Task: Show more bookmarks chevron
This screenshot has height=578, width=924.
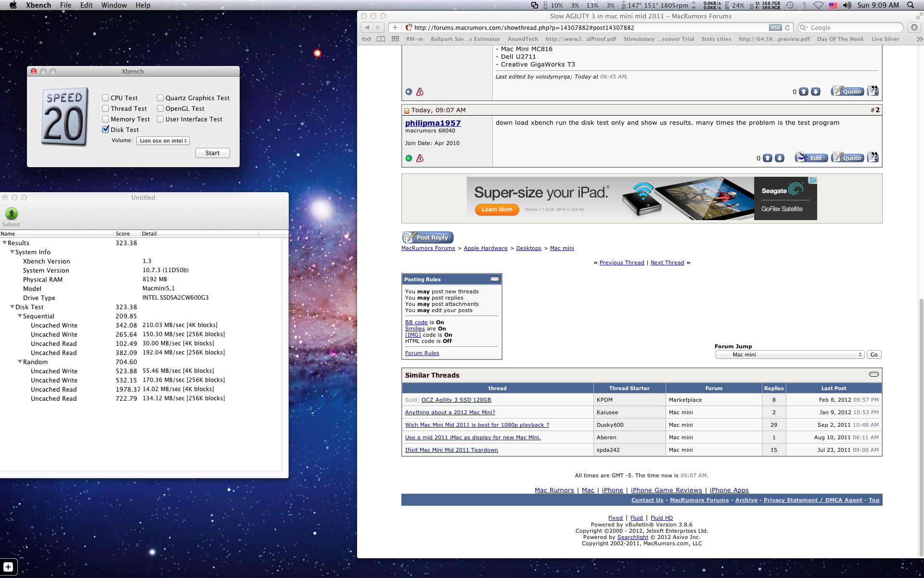Action: pos(920,39)
